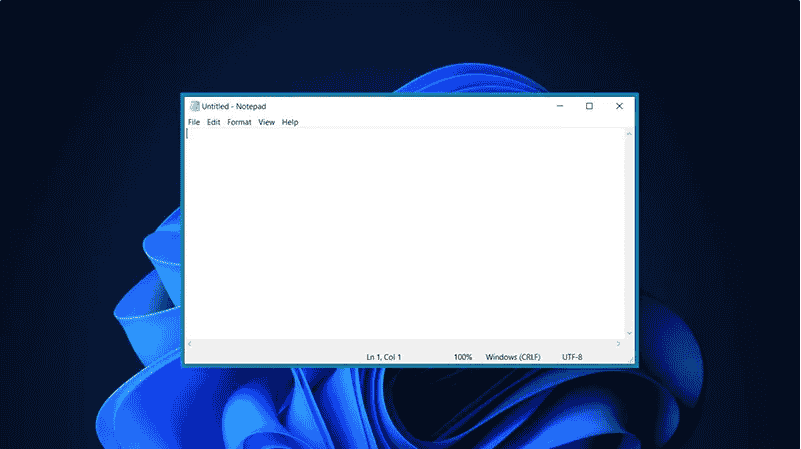The width and height of the screenshot is (801, 449).
Task: Click the Ln 1, Col 1 status indicator
Action: click(x=384, y=357)
